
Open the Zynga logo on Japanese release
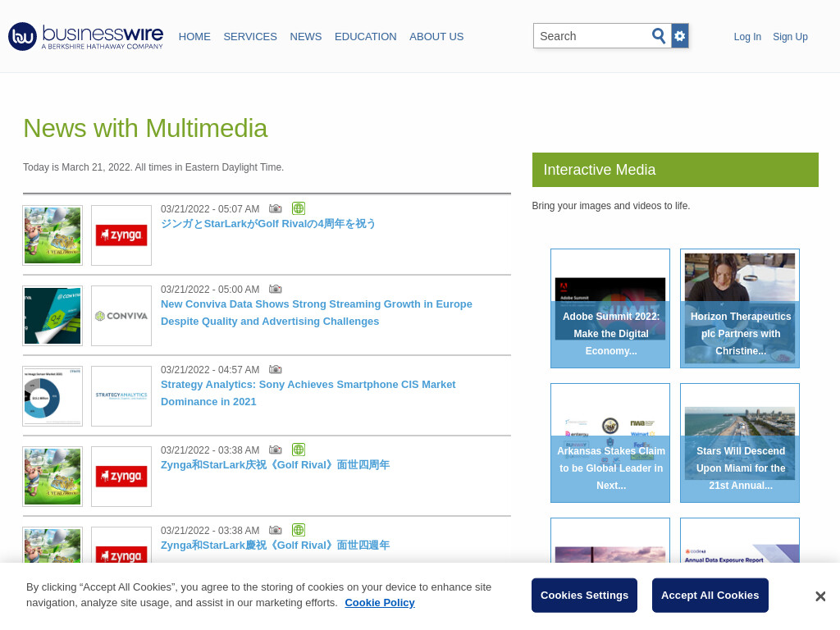pyautogui.click(x=121, y=235)
